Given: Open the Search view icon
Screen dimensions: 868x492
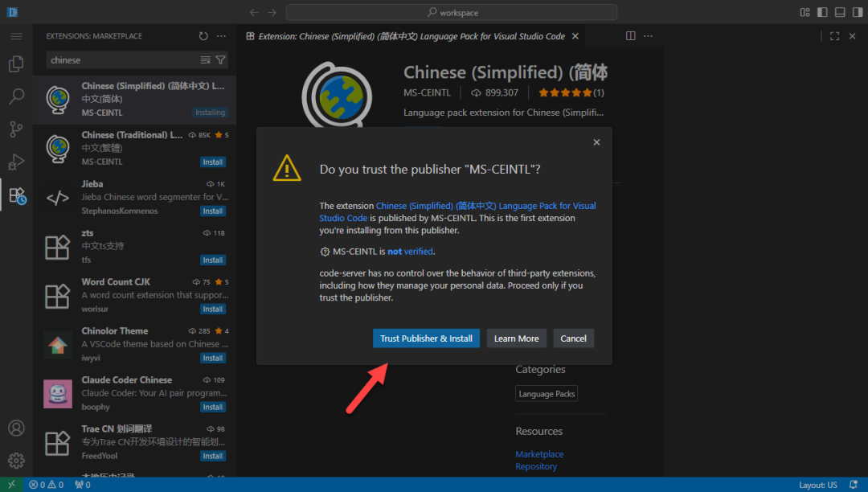Looking at the screenshot, I should pos(16,97).
